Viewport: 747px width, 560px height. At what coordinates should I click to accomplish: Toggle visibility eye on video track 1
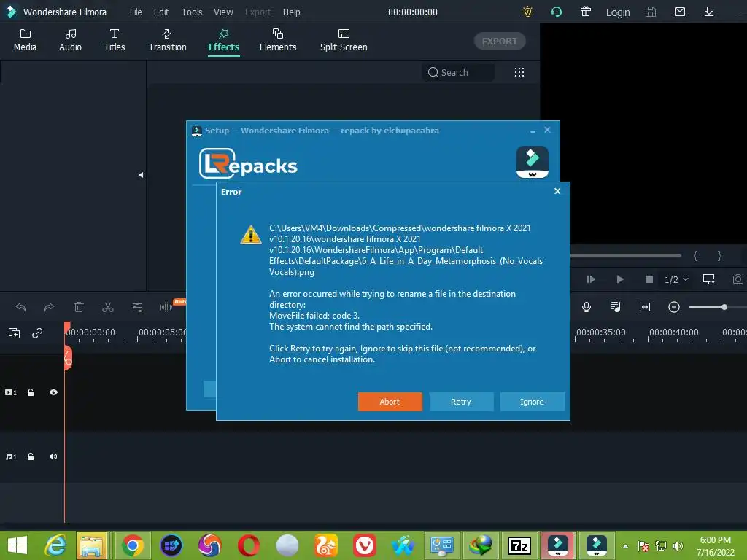pos(53,392)
